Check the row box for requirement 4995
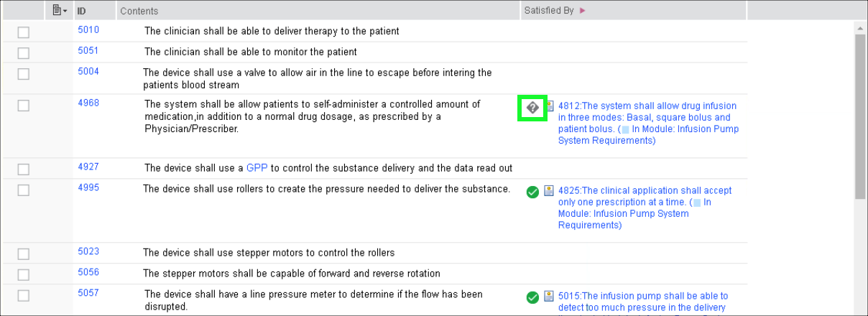This screenshot has height=316, width=868. [x=24, y=190]
